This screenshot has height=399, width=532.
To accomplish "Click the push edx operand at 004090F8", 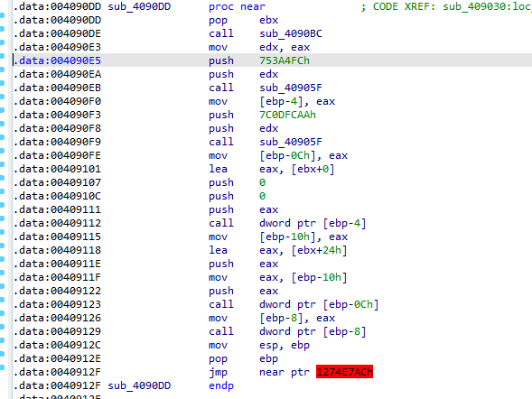I will pos(269,128).
